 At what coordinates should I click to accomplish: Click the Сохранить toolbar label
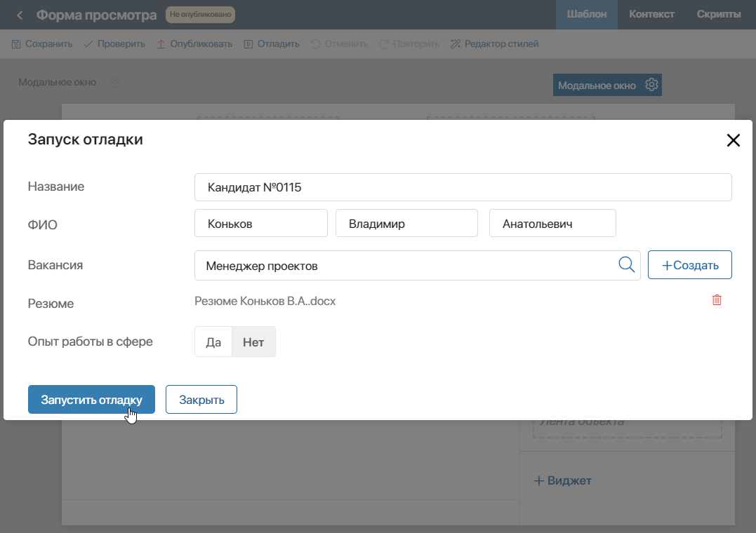[x=48, y=44]
